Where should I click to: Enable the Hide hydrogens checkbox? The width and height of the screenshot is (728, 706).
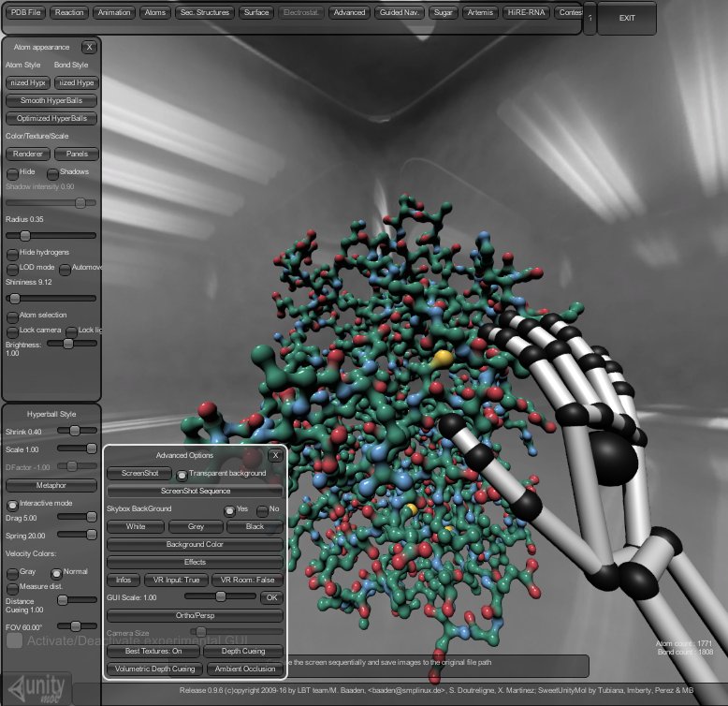tap(12, 253)
